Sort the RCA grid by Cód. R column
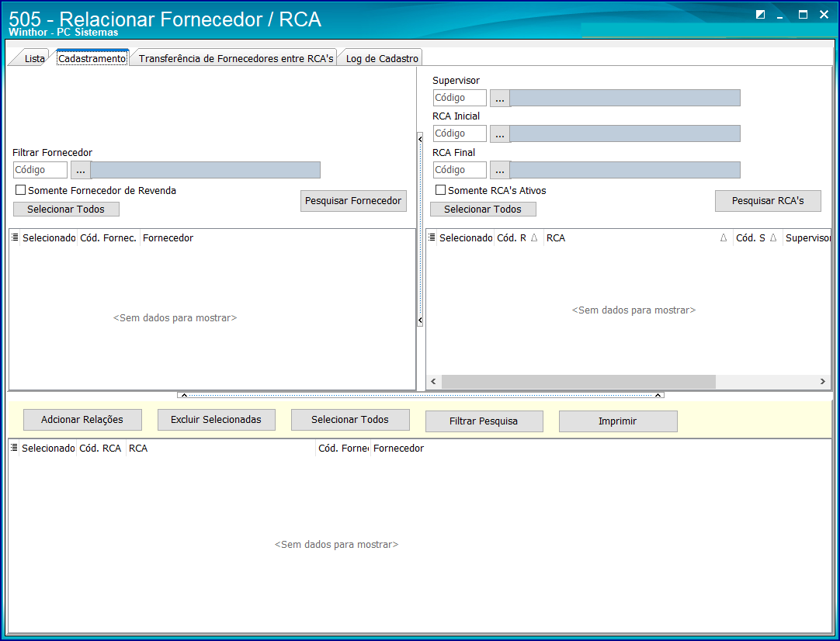This screenshot has height=641, width=840. click(x=518, y=237)
